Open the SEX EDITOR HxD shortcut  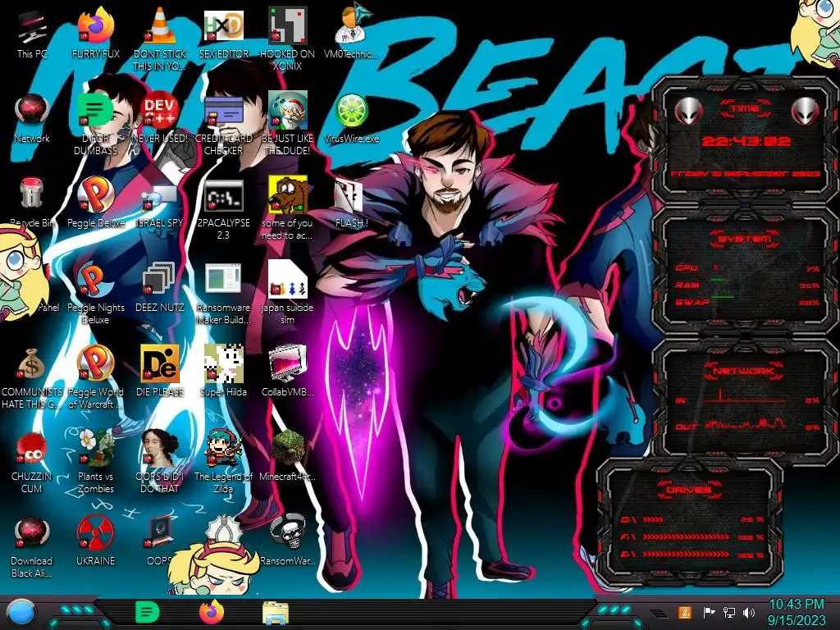(x=224, y=34)
